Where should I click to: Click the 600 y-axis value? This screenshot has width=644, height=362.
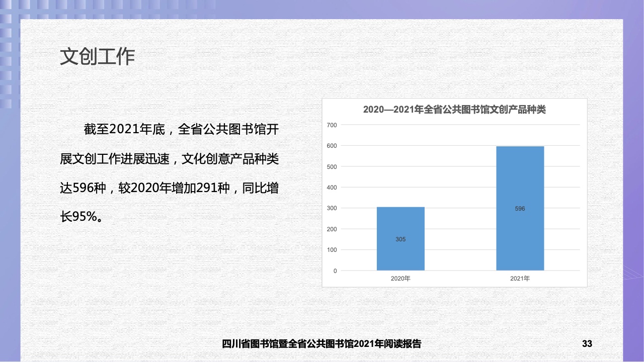(332, 146)
